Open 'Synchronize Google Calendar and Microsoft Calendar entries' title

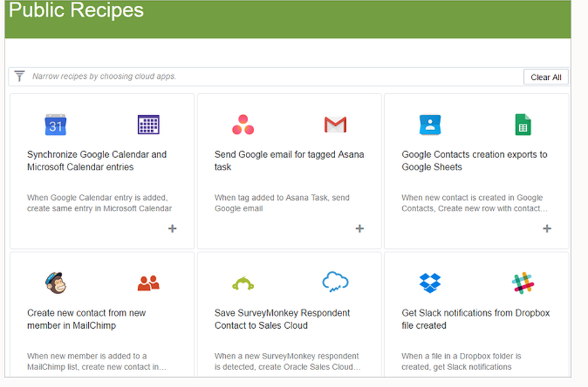[97, 161]
